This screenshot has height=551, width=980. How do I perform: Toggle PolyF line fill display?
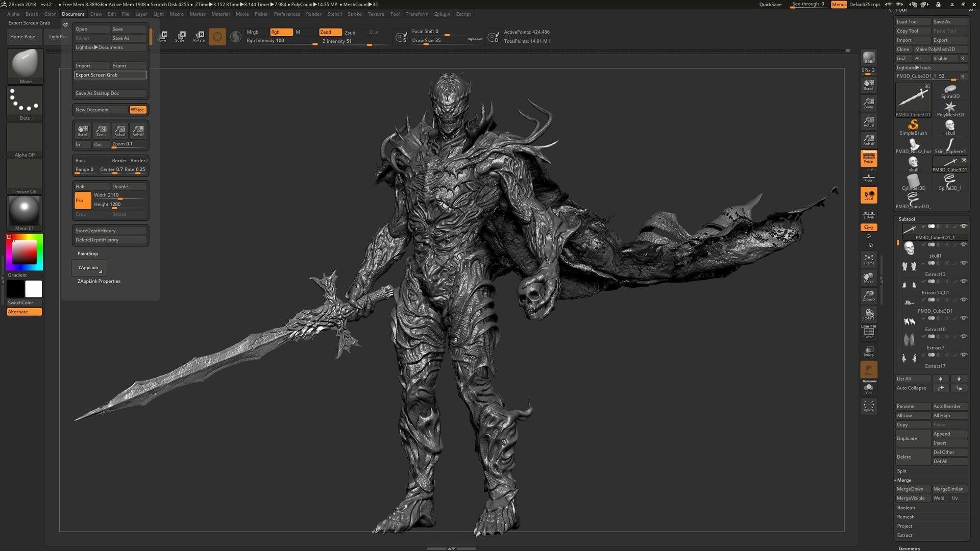pos(868,332)
